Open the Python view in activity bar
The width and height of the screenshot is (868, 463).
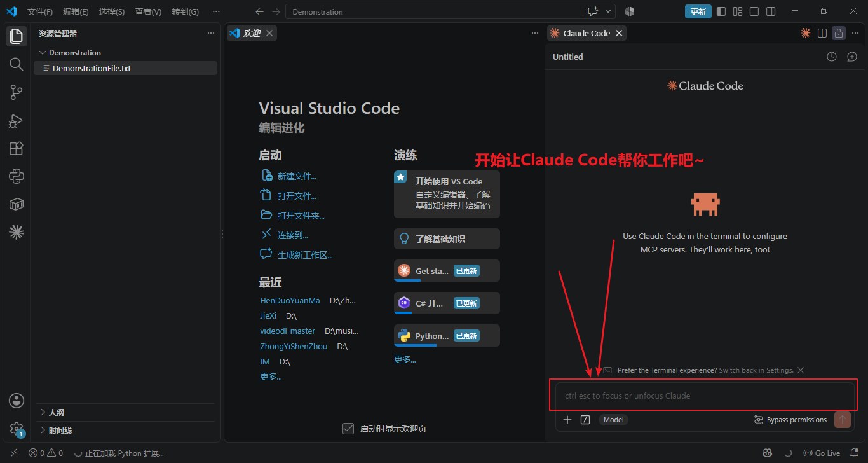pyautogui.click(x=16, y=176)
